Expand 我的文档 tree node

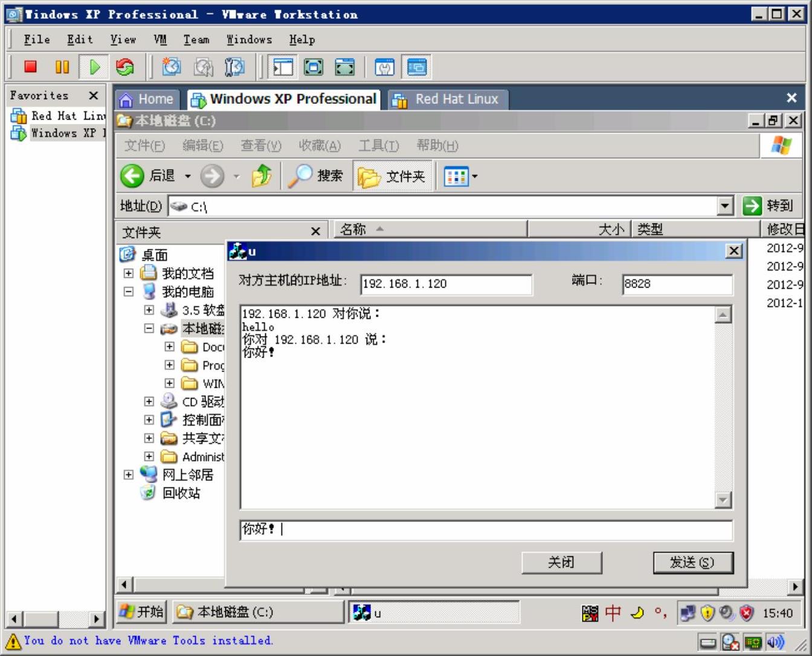[x=129, y=273]
